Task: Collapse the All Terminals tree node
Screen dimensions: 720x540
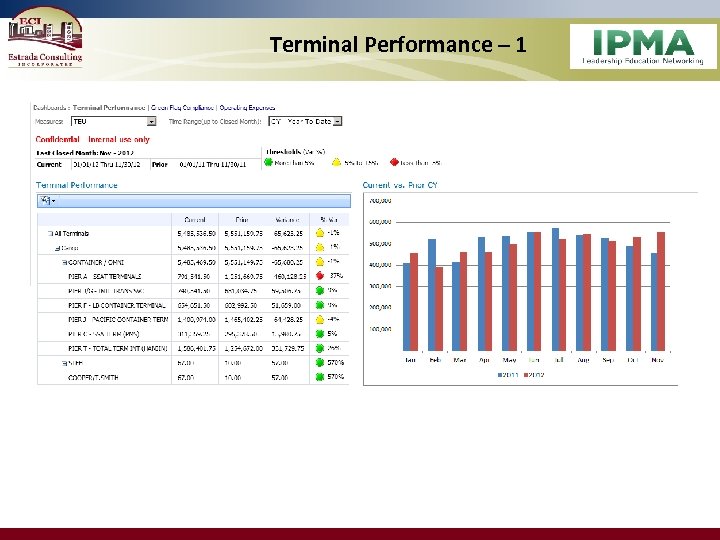Action: tap(51, 234)
